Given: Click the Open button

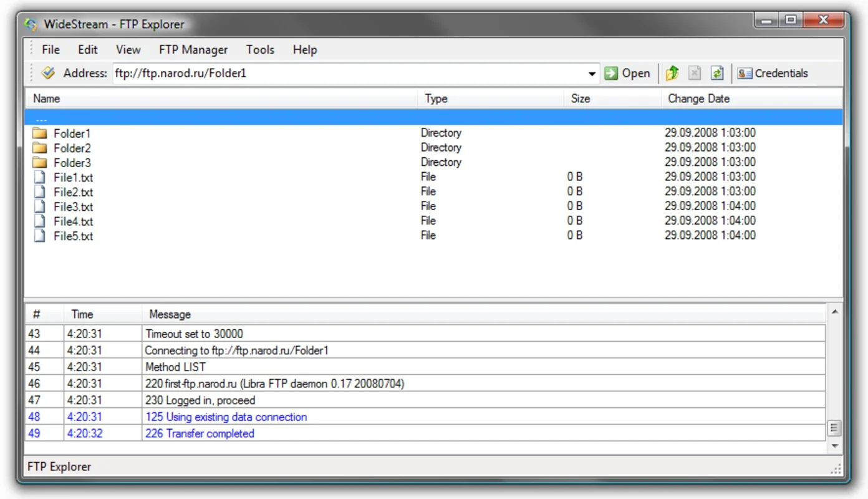Looking at the screenshot, I should (627, 73).
